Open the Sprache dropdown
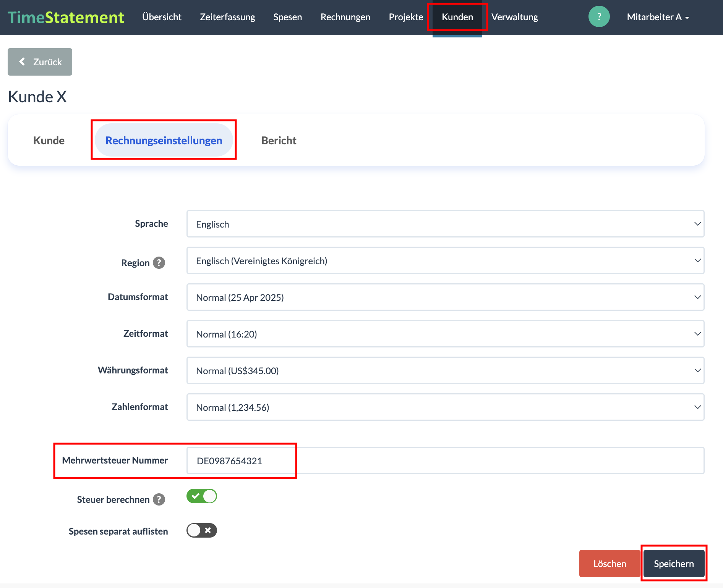 tap(445, 224)
